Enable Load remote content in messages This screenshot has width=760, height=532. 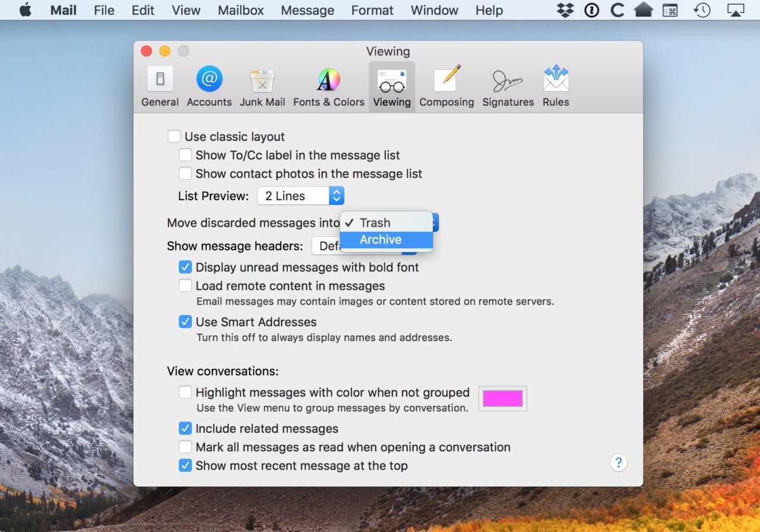click(x=185, y=286)
